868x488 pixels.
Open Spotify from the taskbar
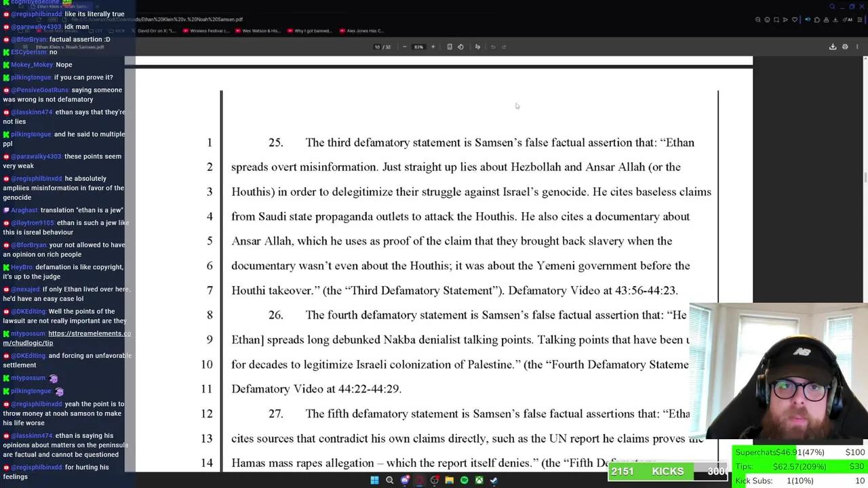coord(464,481)
